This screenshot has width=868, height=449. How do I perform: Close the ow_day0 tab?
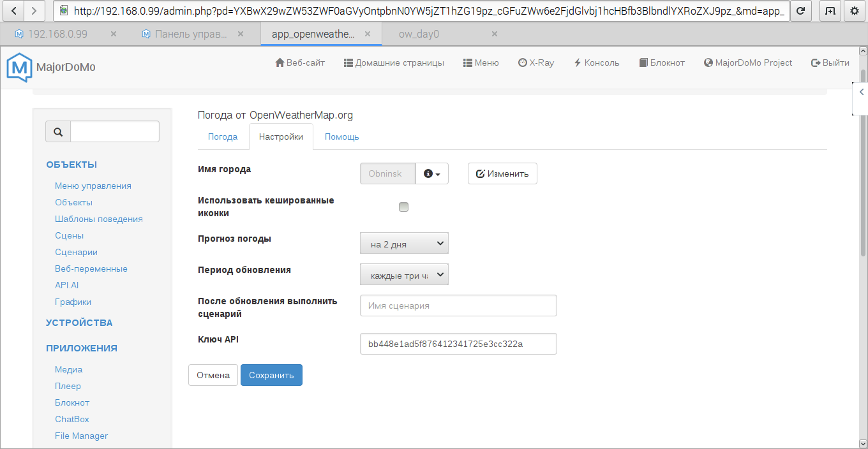coord(495,34)
